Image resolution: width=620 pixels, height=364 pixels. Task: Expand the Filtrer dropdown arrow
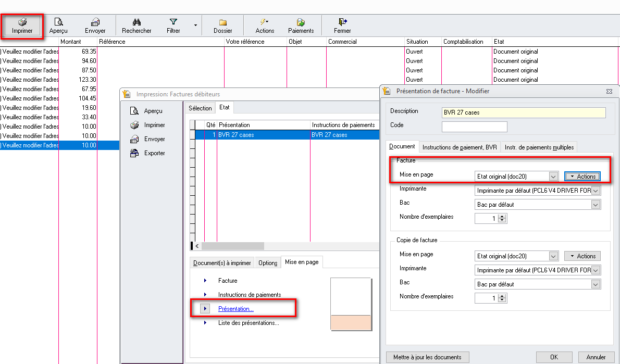pos(195,25)
